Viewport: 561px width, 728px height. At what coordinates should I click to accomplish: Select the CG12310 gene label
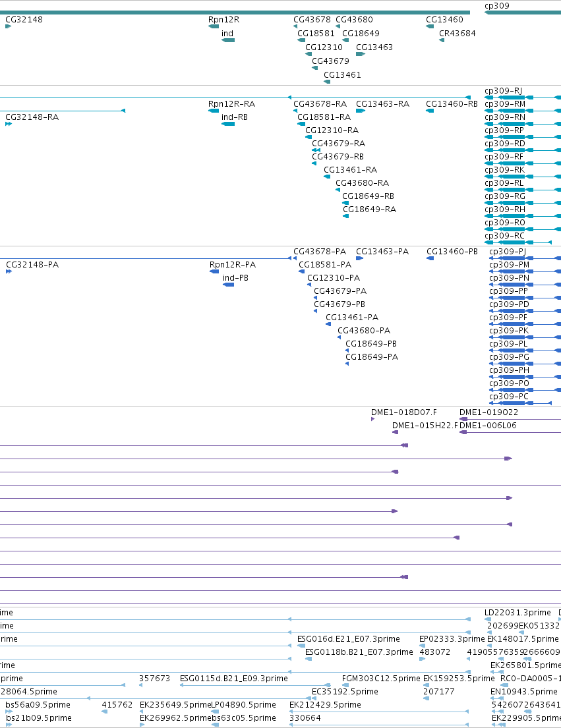(324, 47)
